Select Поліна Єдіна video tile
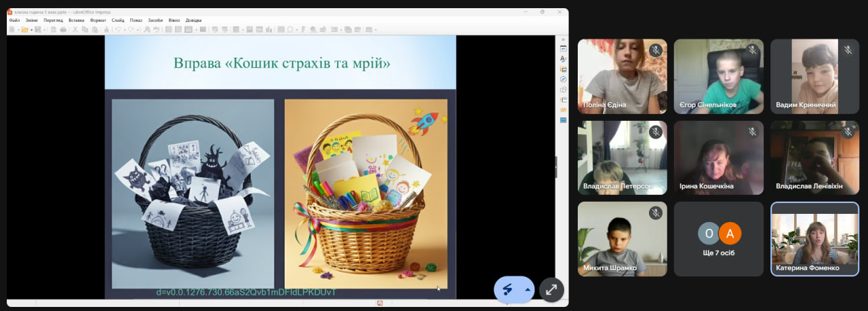Image resolution: width=868 pixels, height=311 pixels. click(623, 76)
